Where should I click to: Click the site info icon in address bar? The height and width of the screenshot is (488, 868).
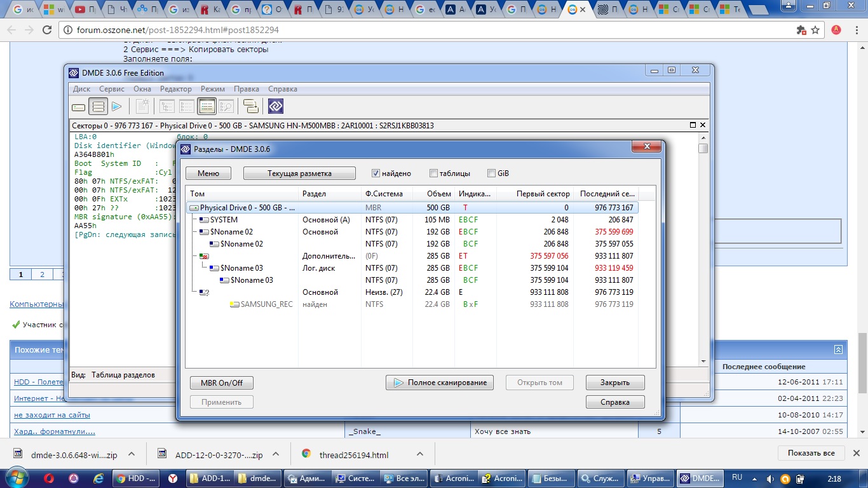click(x=69, y=30)
